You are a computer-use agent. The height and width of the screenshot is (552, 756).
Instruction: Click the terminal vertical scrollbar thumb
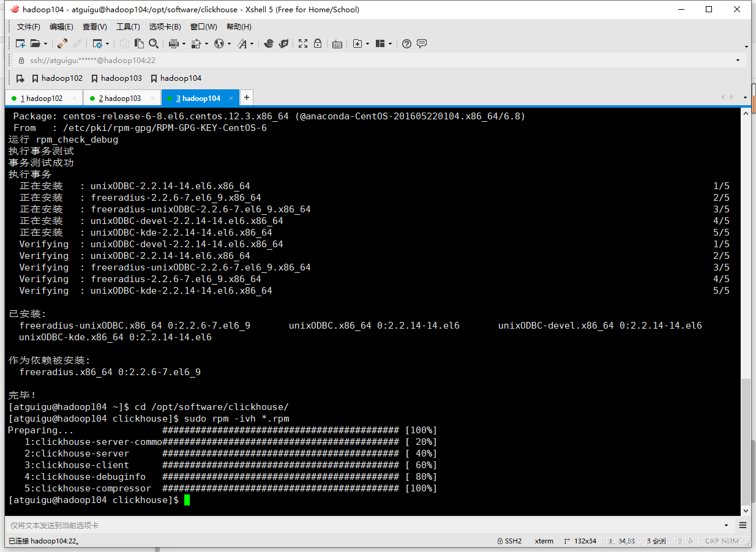point(746,441)
